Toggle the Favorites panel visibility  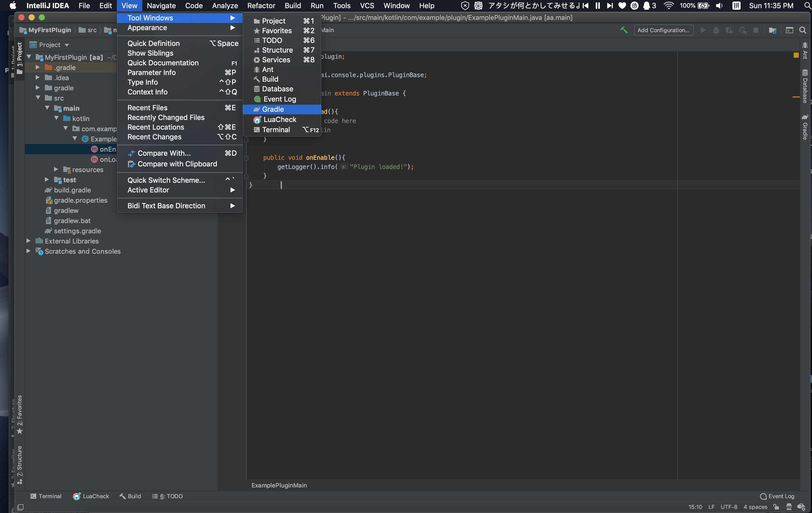276,30
